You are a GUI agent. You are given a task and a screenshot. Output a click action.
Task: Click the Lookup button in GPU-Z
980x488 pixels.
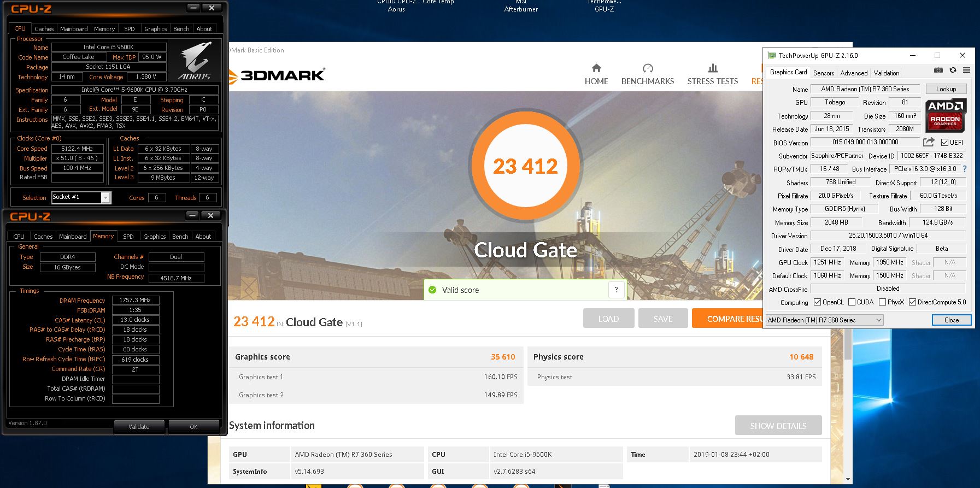[946, 89]
